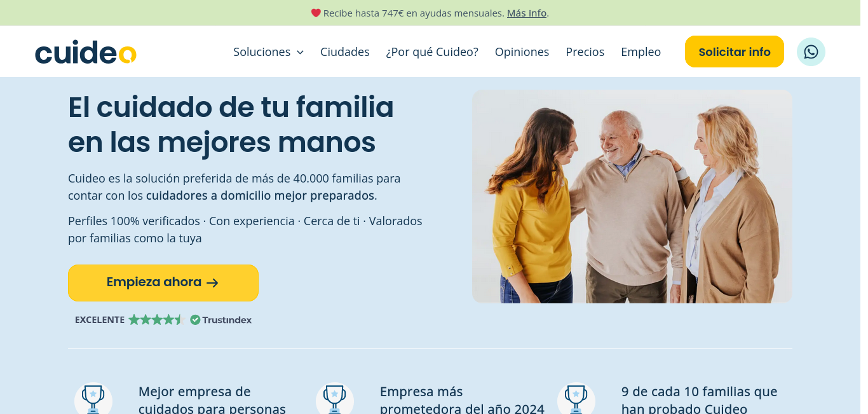868x414 pixels.
Task: Click the Cuideo logo
Action: pyautogui.click(x=86, y=52)
